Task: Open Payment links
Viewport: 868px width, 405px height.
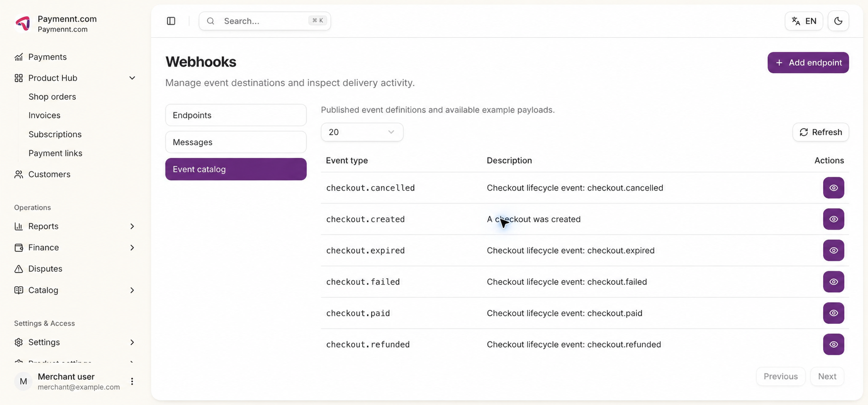Action: tap(55, 153)
